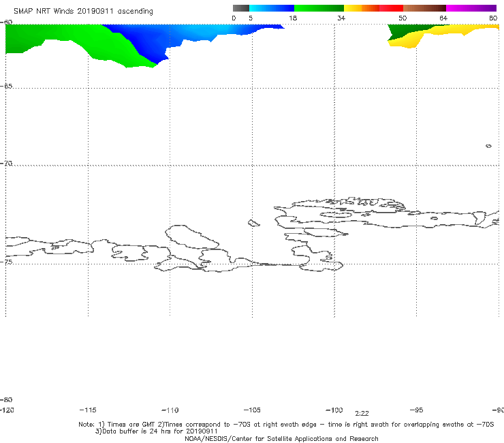This screenshot has height=443, width=504.
Task: Click the latitude label '-65'
Action: (x=6, y=87)
